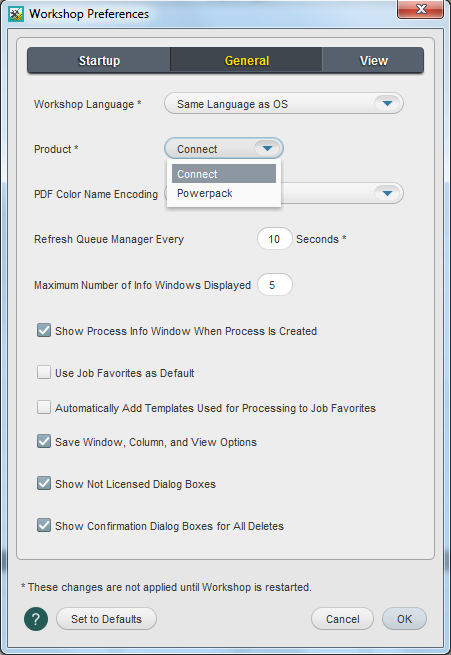Switch to the Startup tab
Image resolution: width=451 pixels, height=655 pixels.
[99, 61]
